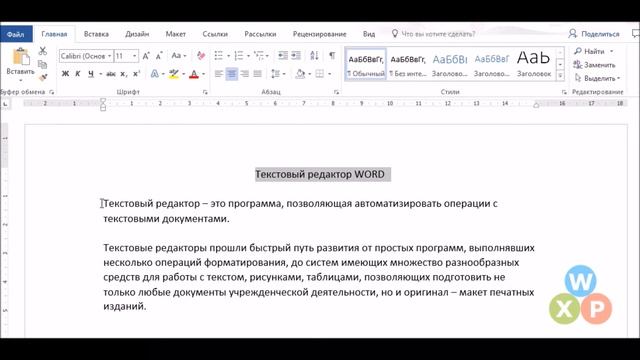Toggle center alignment

[x=231, y=74]
